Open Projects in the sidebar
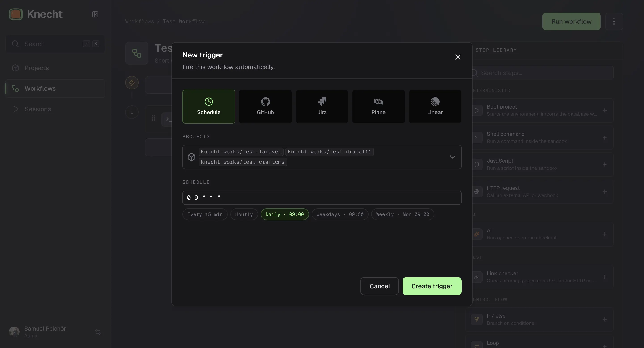This screenshot has width=644, height=348. click(x=55, y=68)
